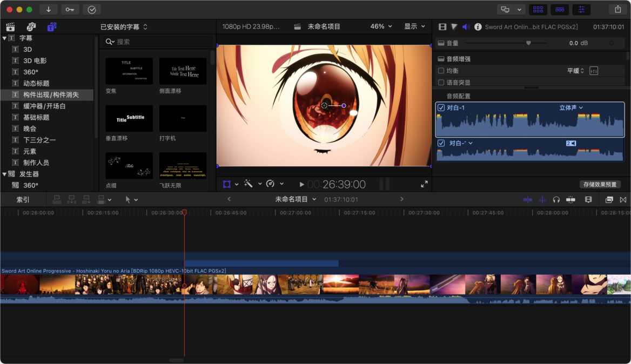
Task: Show the effects browser
Action: click(609, 199)
